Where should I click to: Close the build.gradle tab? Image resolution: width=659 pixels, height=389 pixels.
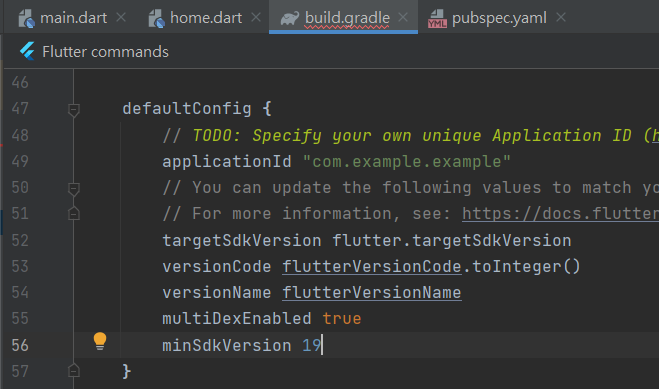click(403, 17)
